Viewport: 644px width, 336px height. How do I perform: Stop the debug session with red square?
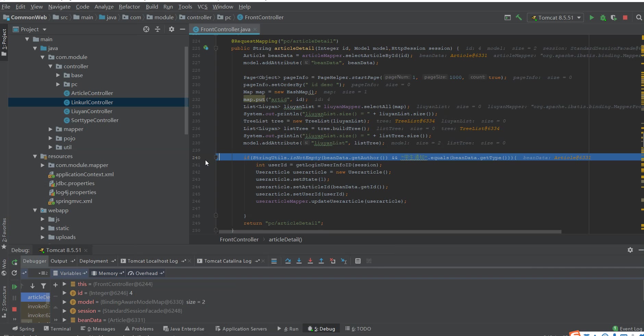(x=14, y=309)
